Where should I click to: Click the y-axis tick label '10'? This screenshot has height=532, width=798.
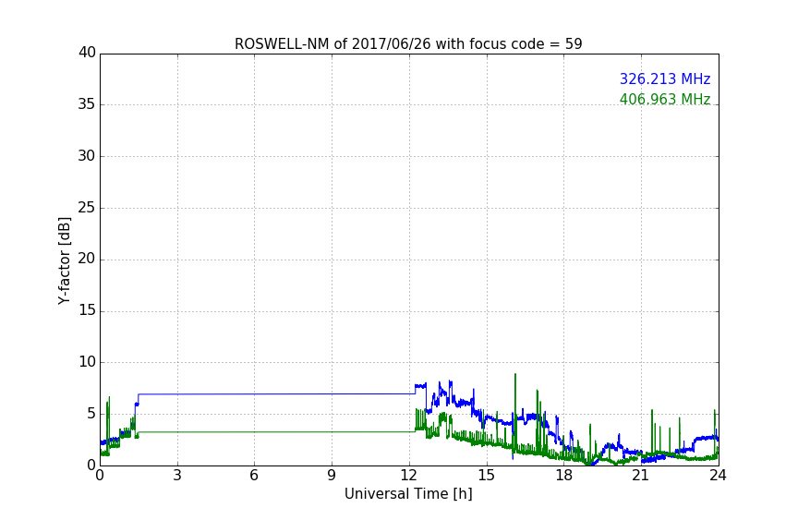click(x=87, y=362)
